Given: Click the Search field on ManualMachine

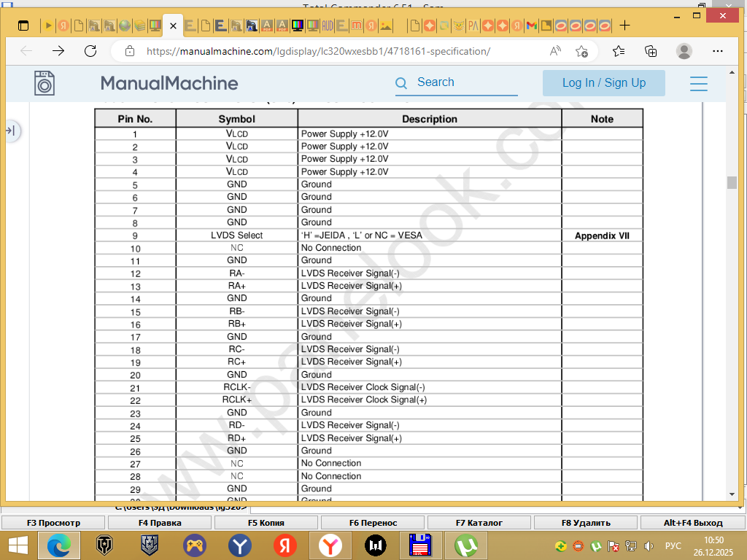Looking at the screenshot, I should 463,83.
